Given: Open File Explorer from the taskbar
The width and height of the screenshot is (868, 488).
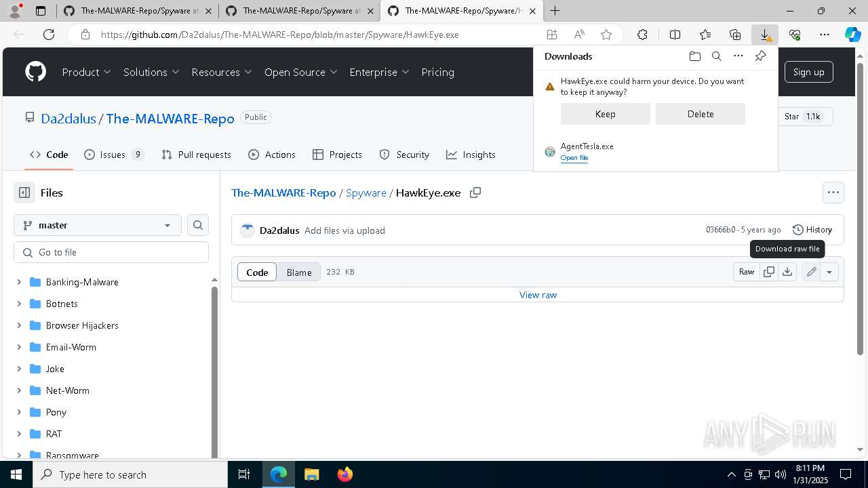Looking at the screenshot, I should [311, 474].
